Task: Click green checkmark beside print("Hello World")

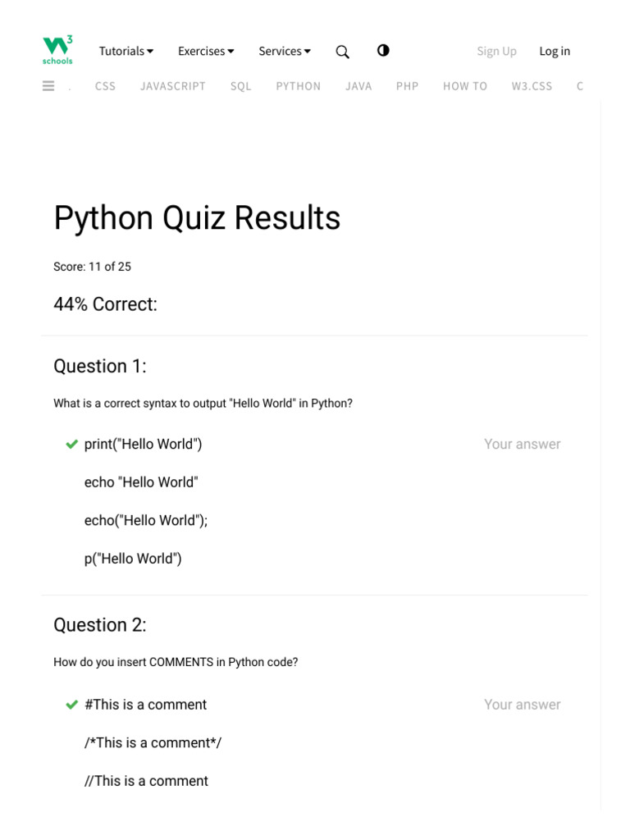Action: coord(72,444)
